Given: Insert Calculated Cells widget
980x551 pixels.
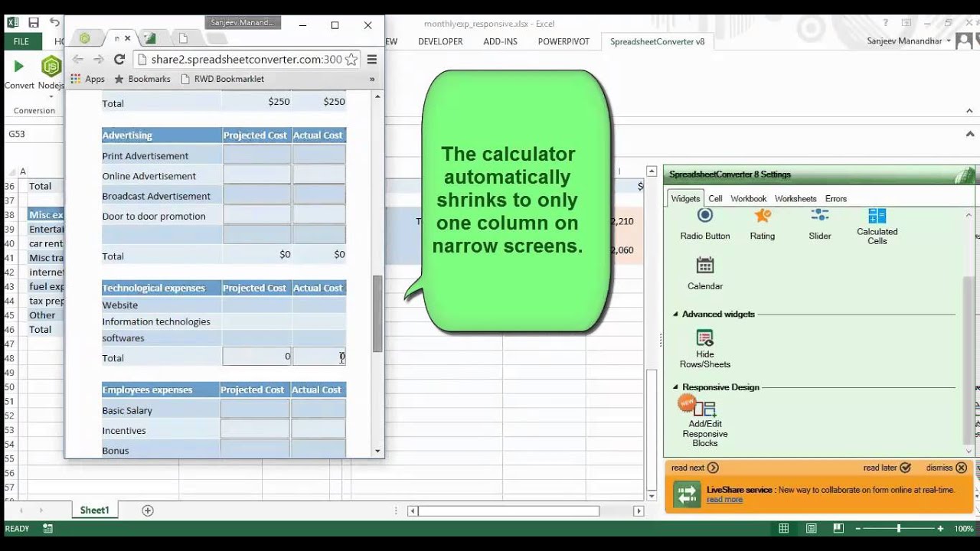Looking at the screenshot, I should click(877, 227).
